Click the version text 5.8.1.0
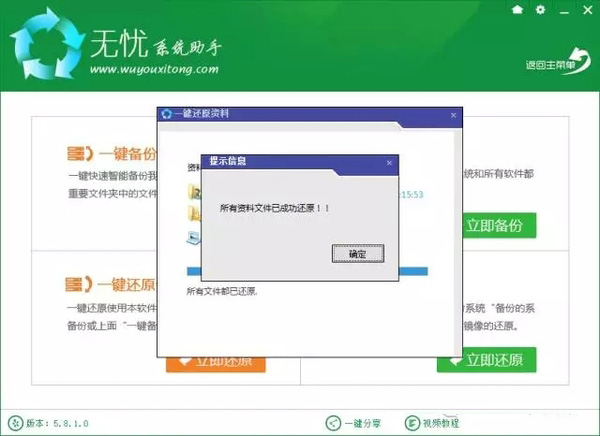Viewport: 600px width, 436px height. [71, 423]
